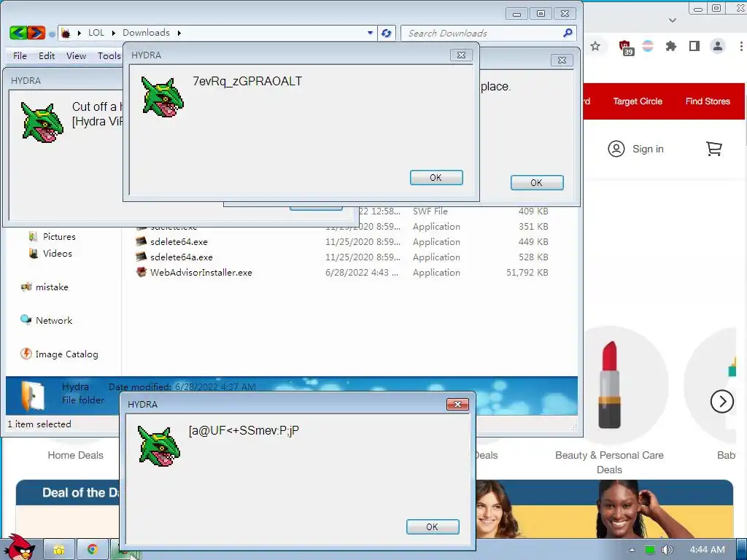Image resolution: width=747 pixels, height=560 pixels.
Task: Click Downloads in the address breadcrumb
Action: click(x=146, y=33)
